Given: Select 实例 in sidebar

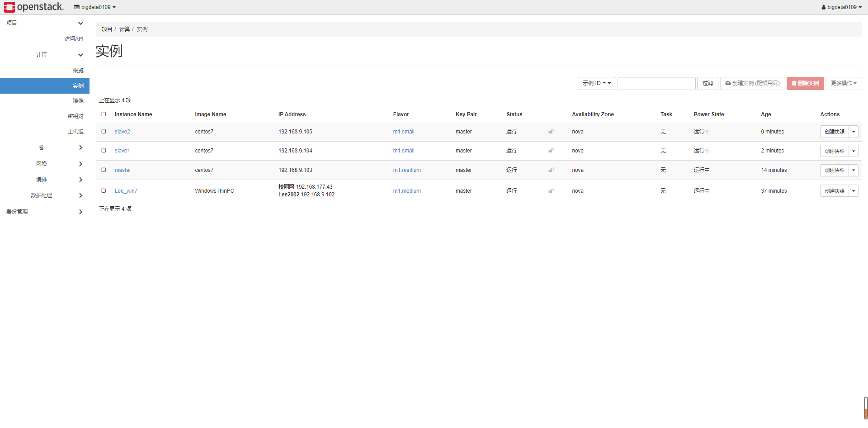Looking at the screenshot, I should coord(45,86).
